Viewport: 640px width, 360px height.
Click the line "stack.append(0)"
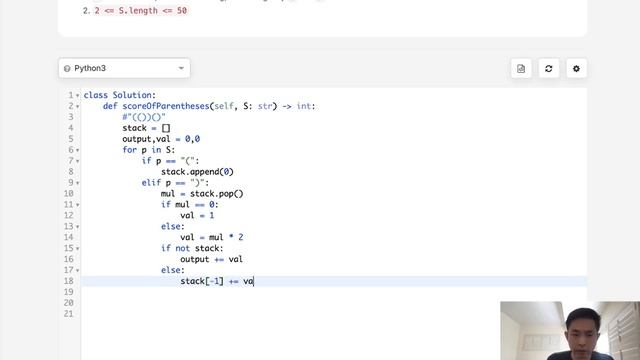[197, 172]
